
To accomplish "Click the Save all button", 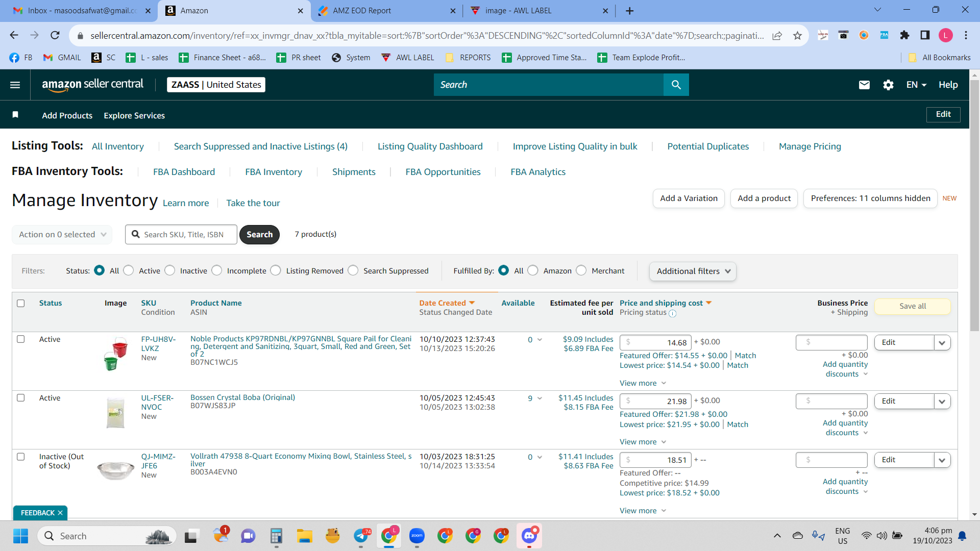I will [913, 306].
